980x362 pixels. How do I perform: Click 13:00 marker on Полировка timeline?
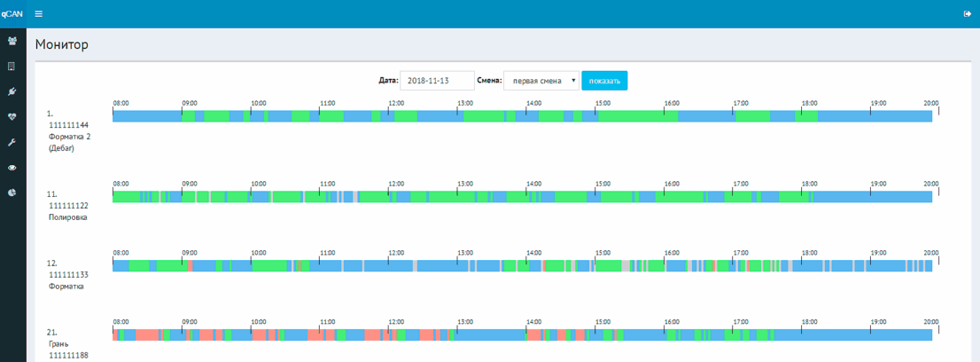465,185
